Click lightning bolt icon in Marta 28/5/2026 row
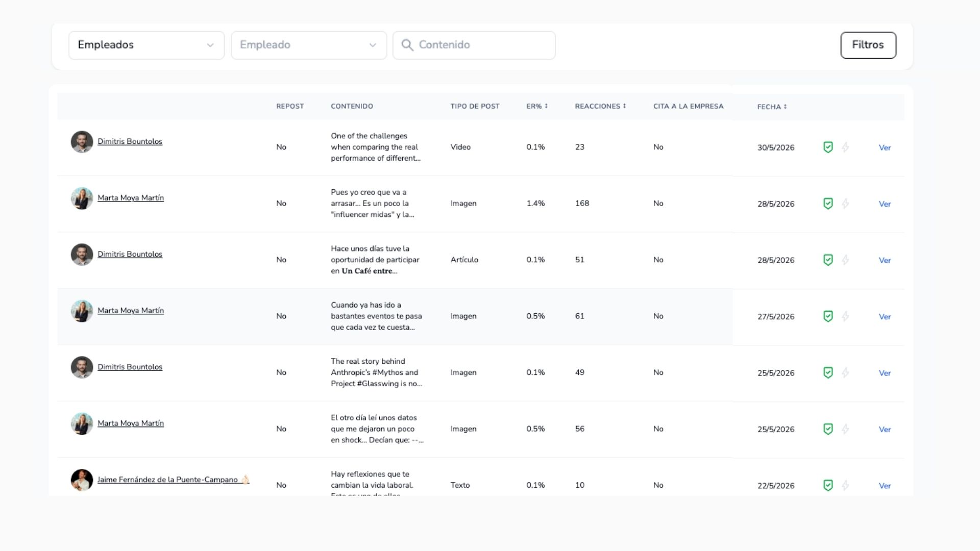The image size is (980, 551). pos(845,204)
